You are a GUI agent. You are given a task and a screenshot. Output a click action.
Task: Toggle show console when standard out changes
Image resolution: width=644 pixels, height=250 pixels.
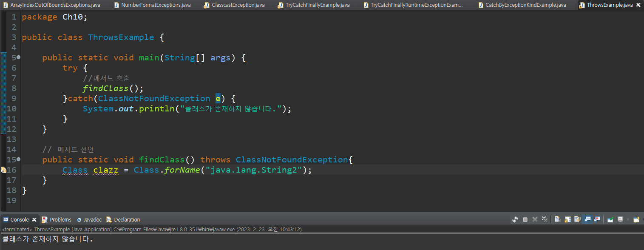pyautogui.click(x=587, y=219)
